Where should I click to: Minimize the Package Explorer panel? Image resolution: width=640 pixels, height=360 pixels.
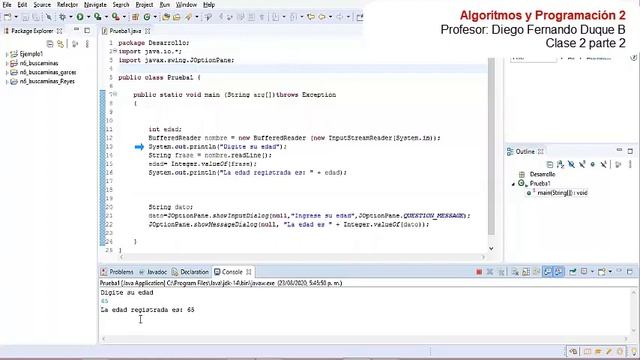pyautogui.click(x=76, y=30)
